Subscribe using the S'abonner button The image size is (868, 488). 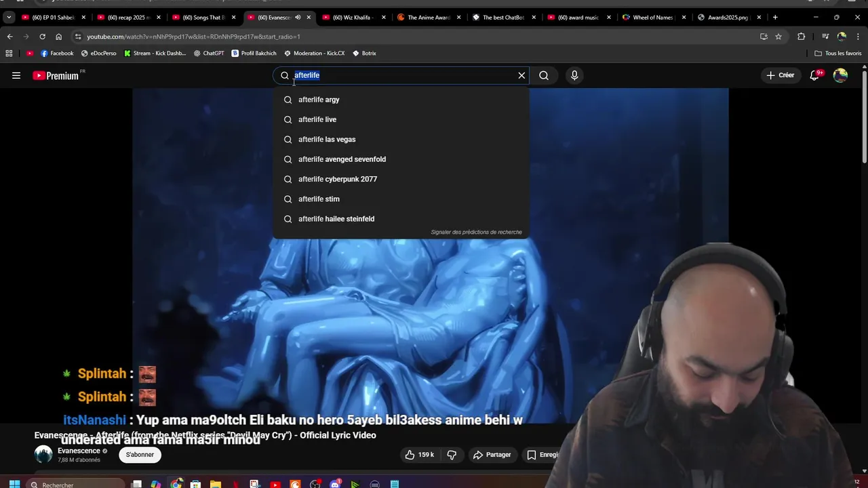click(140, 455)
